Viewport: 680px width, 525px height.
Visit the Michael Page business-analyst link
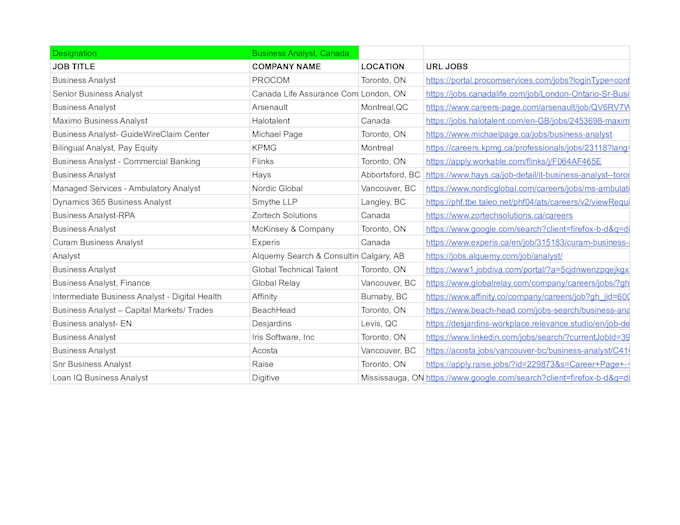(519, 134)
